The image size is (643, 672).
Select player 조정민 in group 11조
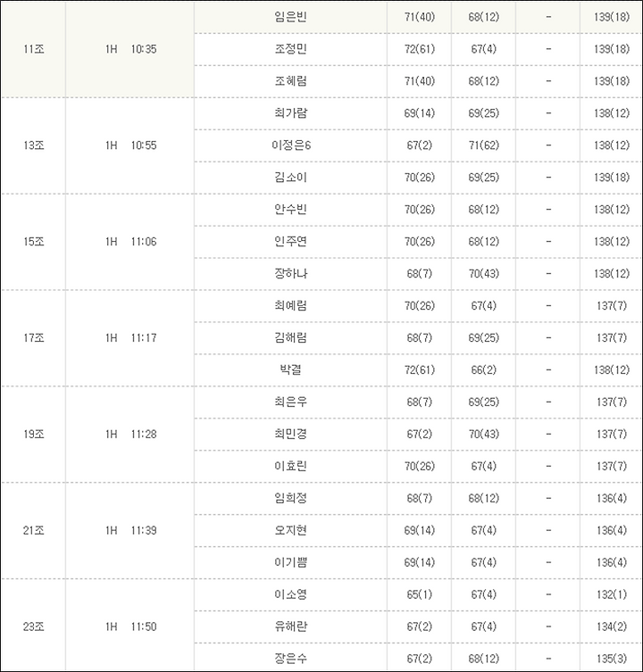[290, 49]
